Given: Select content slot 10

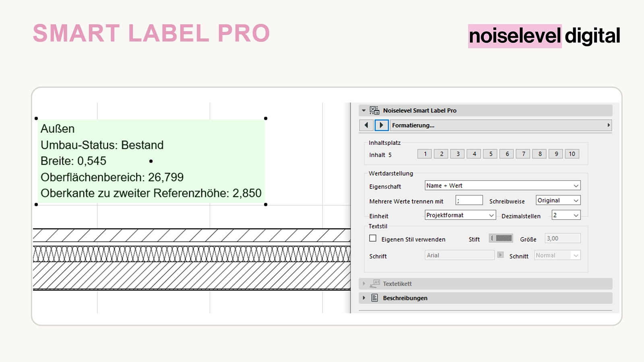Looking at the screenshot, I should tap(572, 154).
